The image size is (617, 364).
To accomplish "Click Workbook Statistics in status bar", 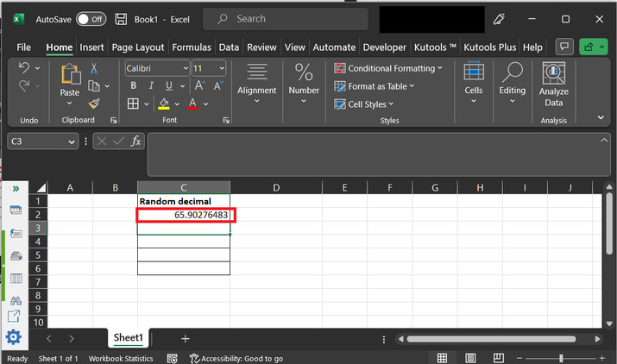I will click(119, 358).
